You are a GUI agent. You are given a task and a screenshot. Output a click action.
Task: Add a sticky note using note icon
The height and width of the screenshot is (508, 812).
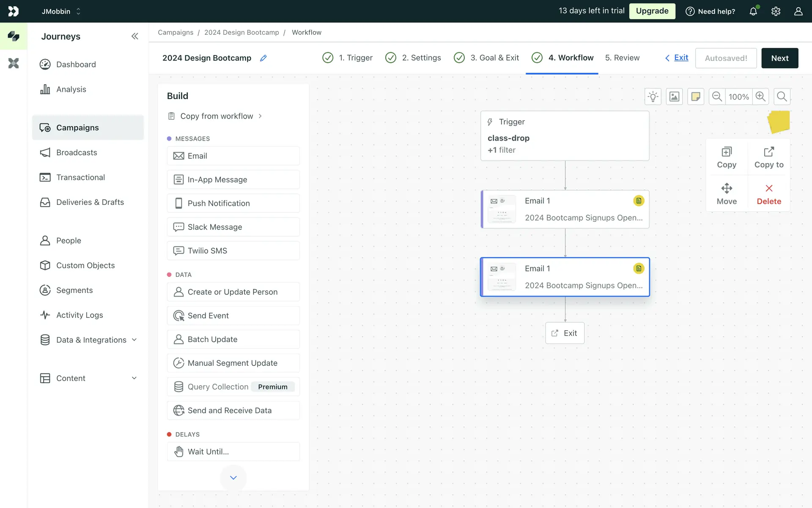pyautogui.click(x=696, y=97)
